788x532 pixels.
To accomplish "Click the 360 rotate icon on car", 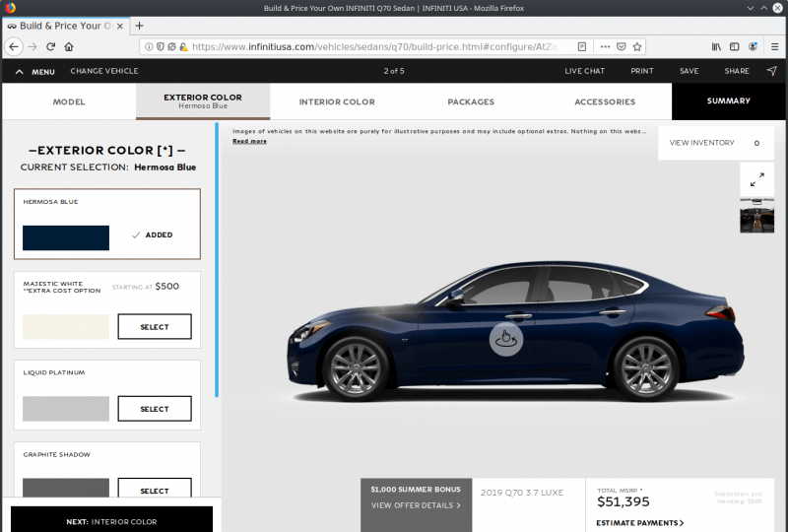I will pos(506,340).
